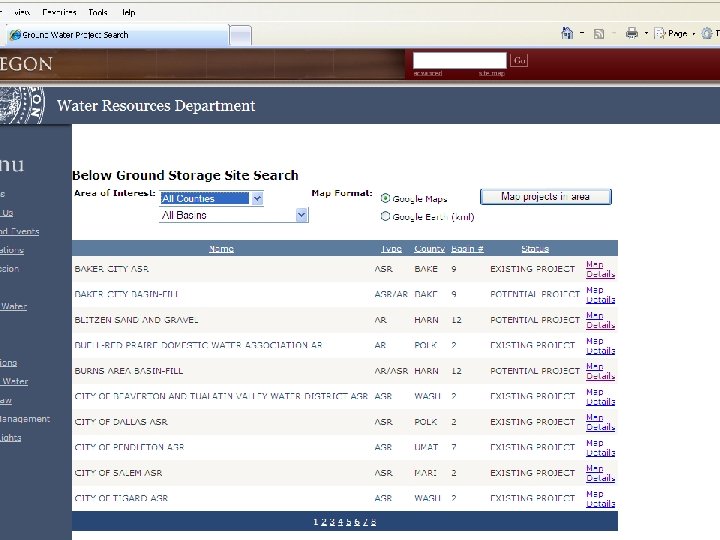
Task: Open the dropdown arrow beside the Home icon
Action: pos(582,33)
